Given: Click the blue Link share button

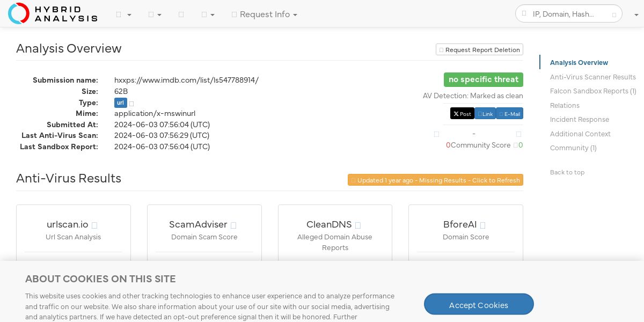Looking at the screenshot, I should [x=485, y=114].
